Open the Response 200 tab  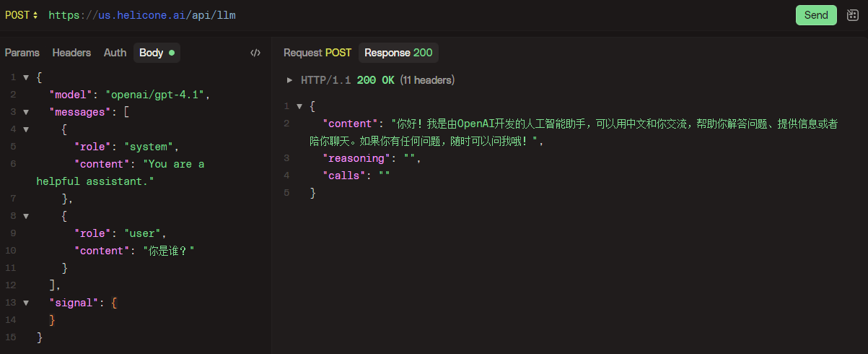[x=398, y=53]
